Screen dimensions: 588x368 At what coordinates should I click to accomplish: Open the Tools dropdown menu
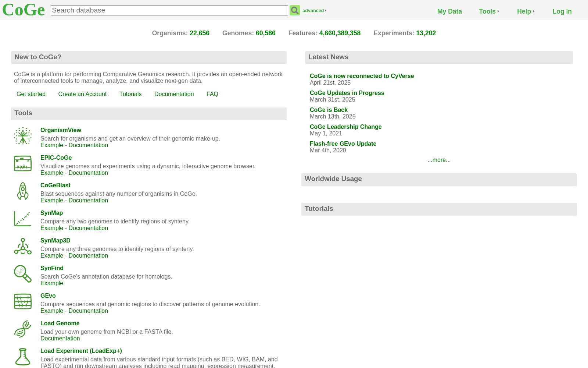click(489, 11)
